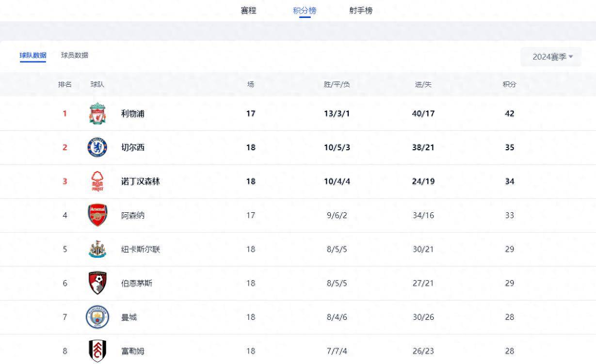Image resolution: width=596 pixels, height=364 pixels.
Task: Click the Manchester City badge icon
Action: (97, 317)
